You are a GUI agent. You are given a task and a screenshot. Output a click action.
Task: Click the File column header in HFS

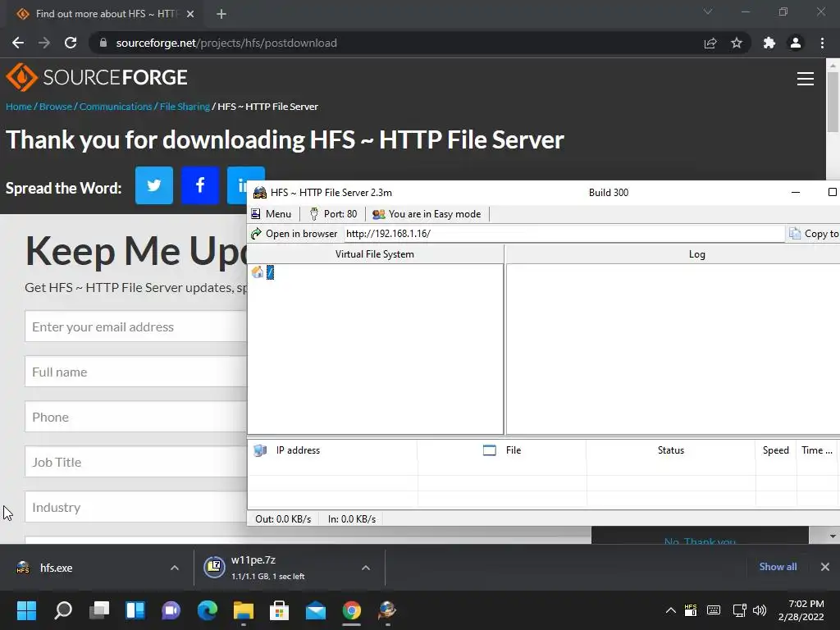[502, 450]
